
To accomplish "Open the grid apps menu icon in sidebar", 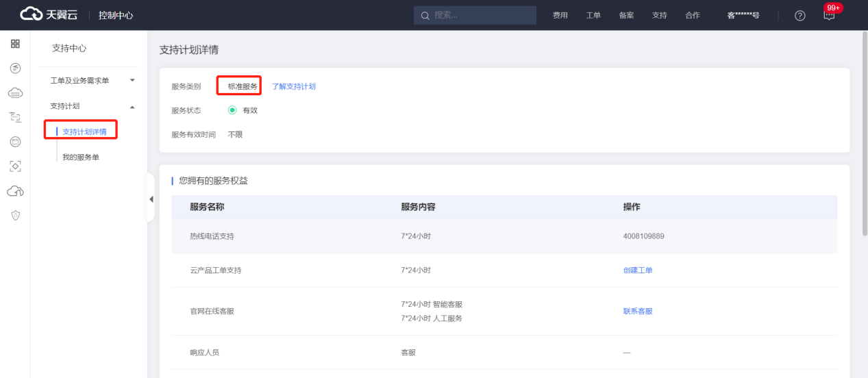I will [x=15, y=44].
